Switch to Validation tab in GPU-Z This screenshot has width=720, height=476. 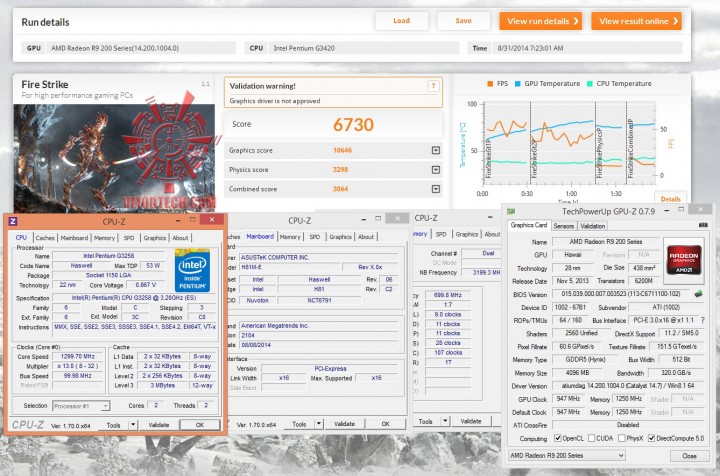pyautogui.click(x=592, y=226)
